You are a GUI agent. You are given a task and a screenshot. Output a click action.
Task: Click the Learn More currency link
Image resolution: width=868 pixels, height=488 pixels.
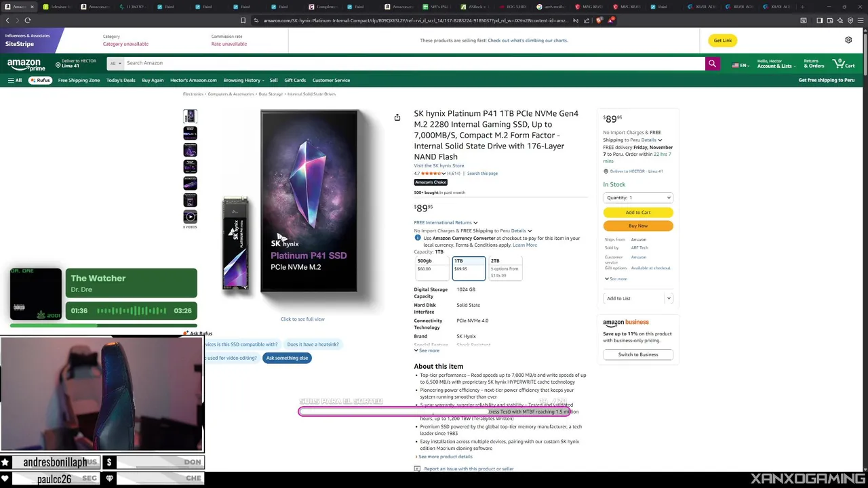tap(525, 245)
